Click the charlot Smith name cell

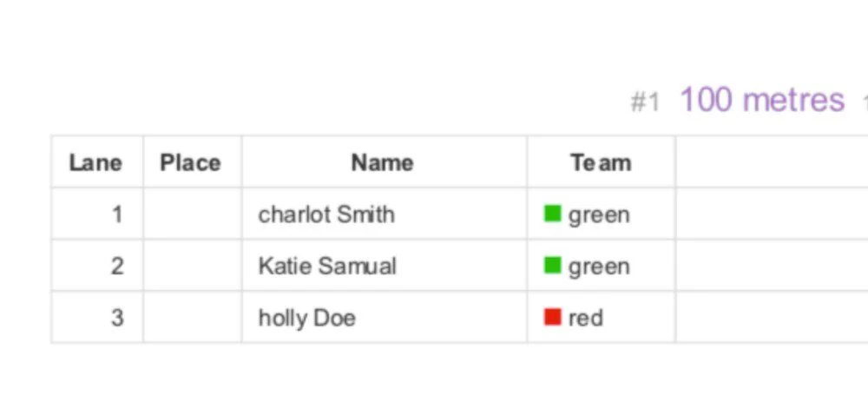click(x=385, y=214)
